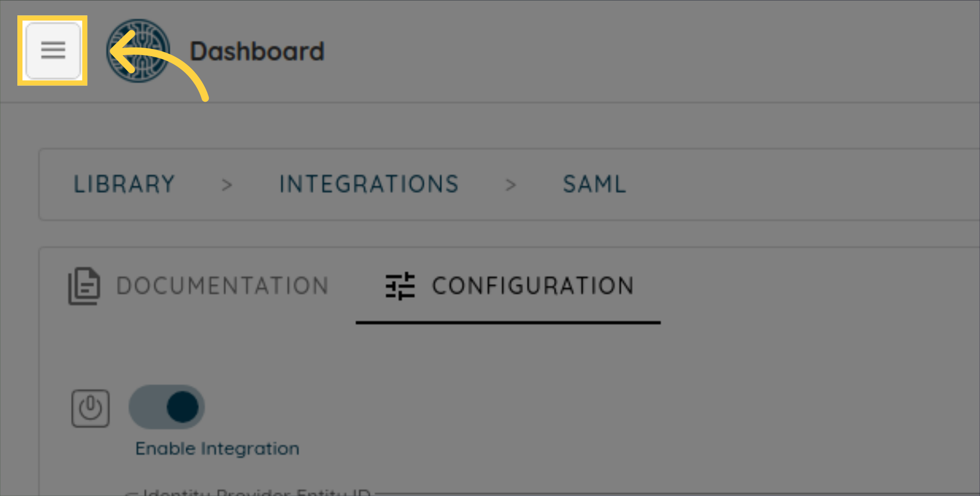Image resolution: width=980 pixels, height=496 pixels.
Task: Click the SAML breadcrumb
Action: click(594, 184)
